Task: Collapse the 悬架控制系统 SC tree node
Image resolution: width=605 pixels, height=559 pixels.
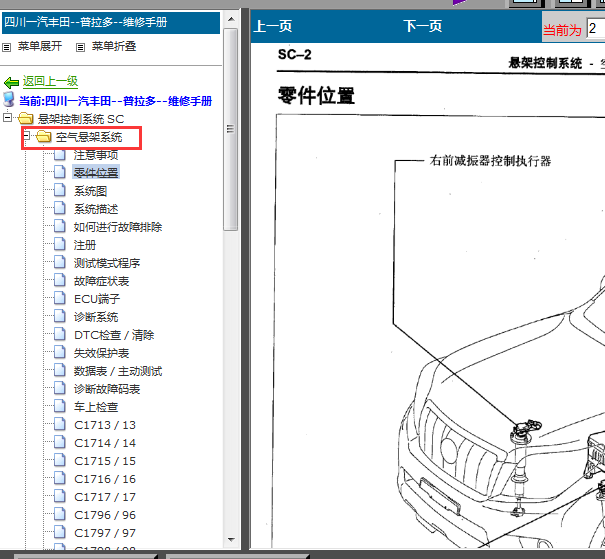Action: [x=7, y=117]
